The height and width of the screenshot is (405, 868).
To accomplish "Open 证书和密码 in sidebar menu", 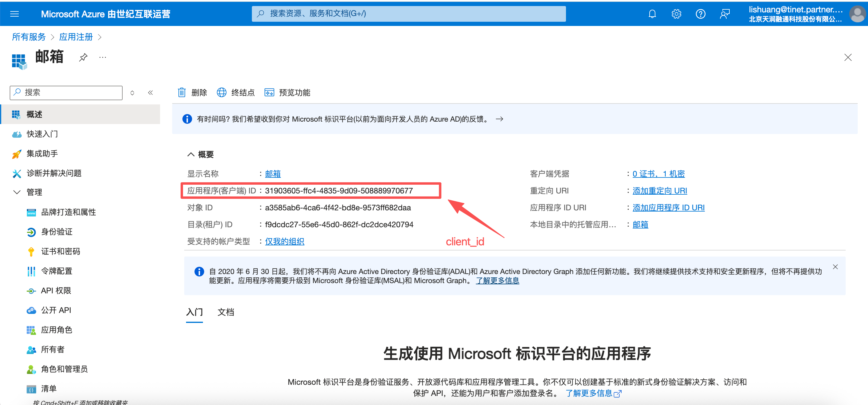I will pyautogui.click(x=60, y=251).
